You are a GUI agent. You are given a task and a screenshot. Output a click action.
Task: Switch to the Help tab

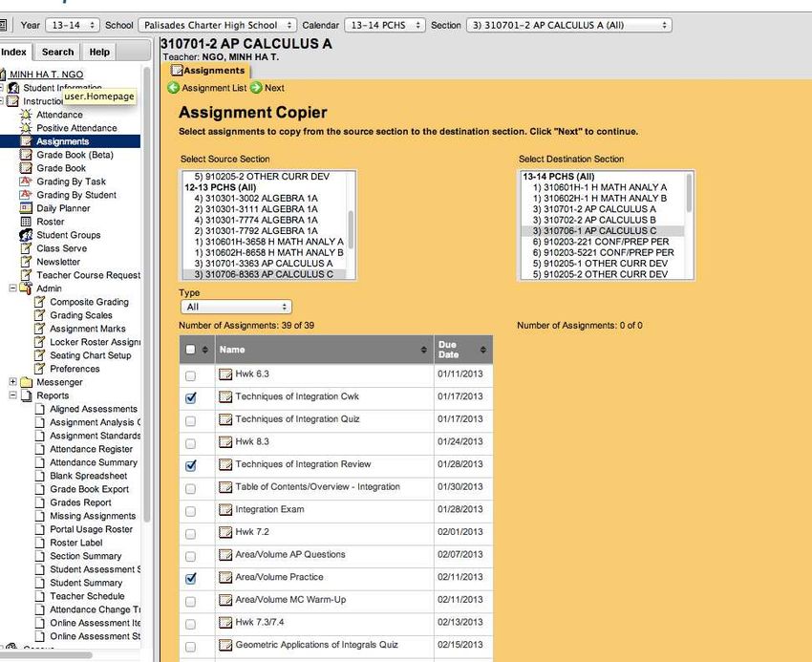tap(99, 52)
